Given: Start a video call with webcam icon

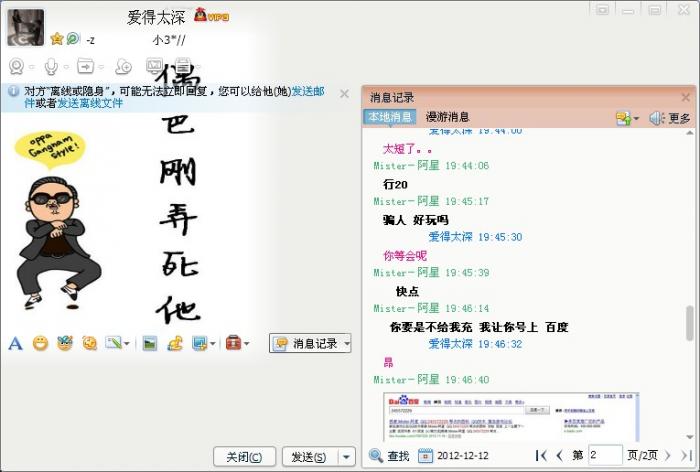Looking at the screenshot, I should coord(17,67).
